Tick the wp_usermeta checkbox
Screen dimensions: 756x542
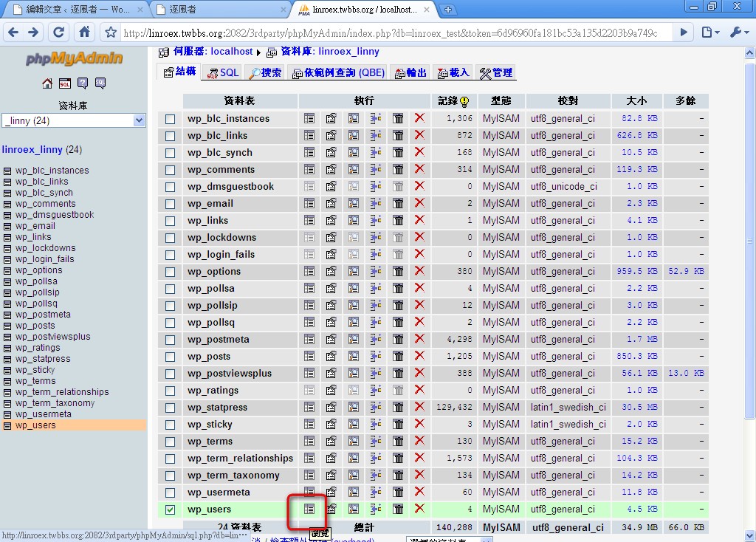171,493
